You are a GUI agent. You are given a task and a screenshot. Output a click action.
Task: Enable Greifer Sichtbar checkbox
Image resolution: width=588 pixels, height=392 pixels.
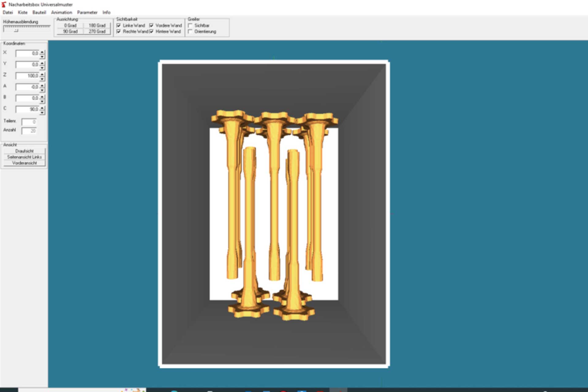[190, 25]
